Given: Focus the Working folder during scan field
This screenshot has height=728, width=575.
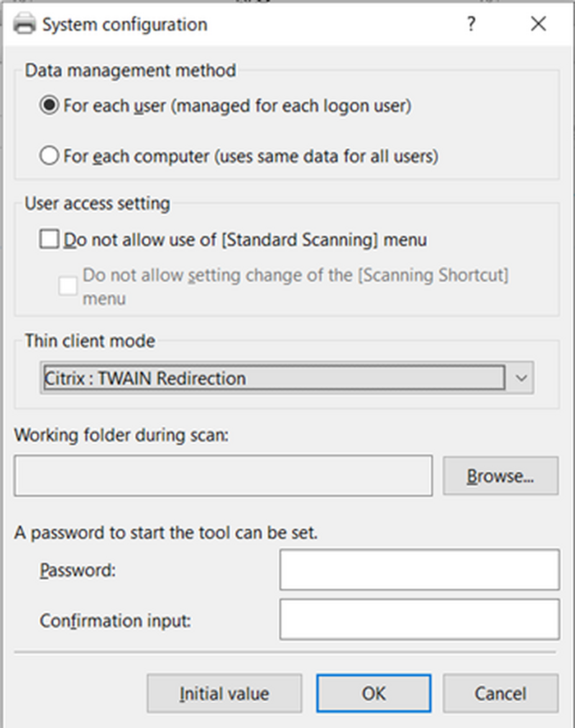Looking at the screenshot, I should (x=223, y=476).
